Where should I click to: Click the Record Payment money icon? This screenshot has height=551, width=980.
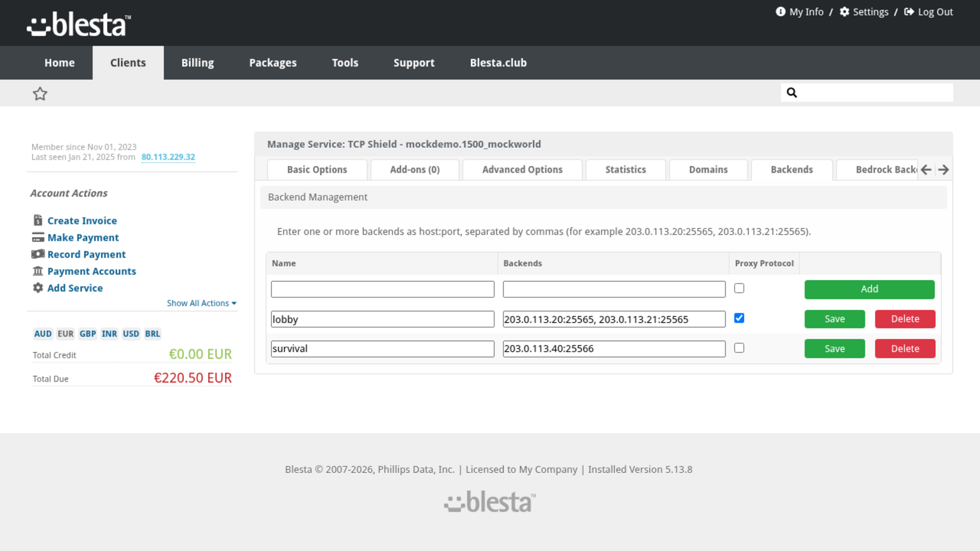(38, 254)
